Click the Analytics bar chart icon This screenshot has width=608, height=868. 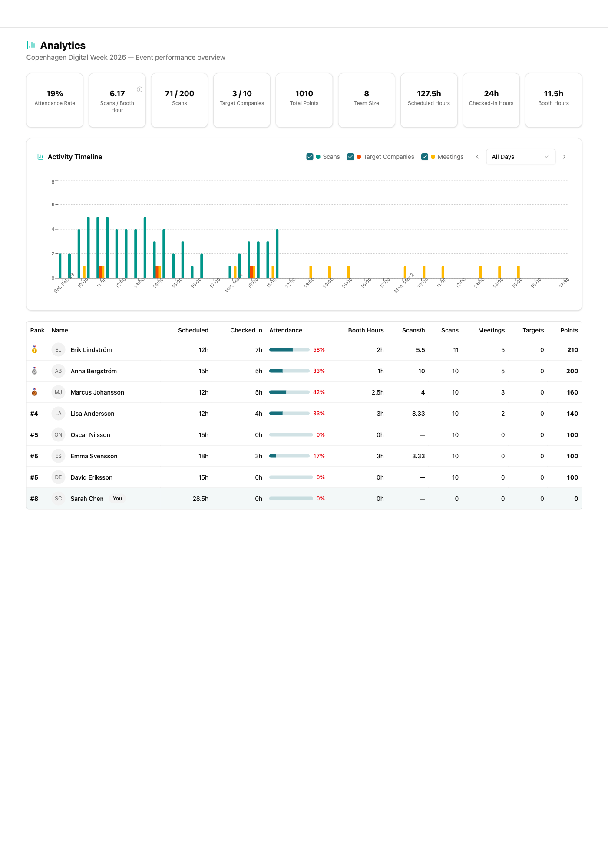31,45
